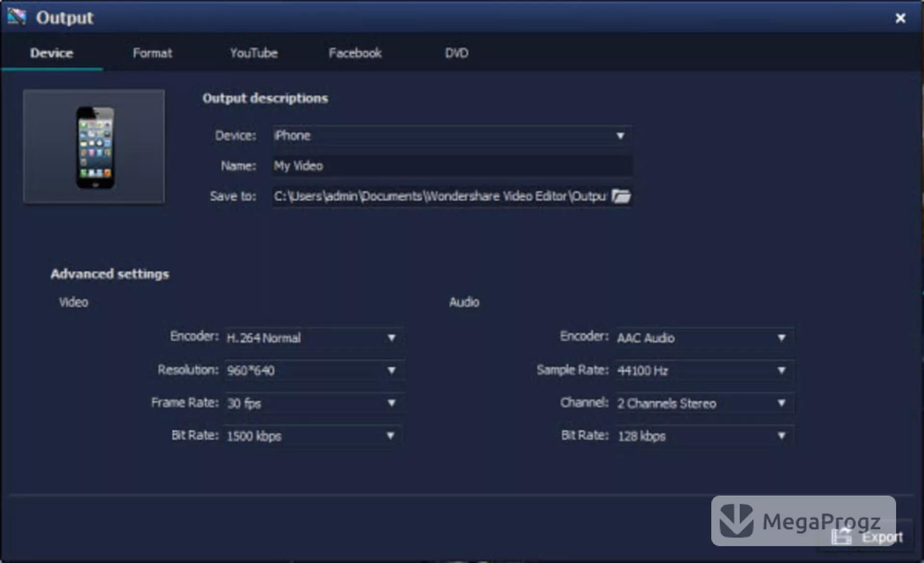Click the Advanced settings heading

tap(110, 274)
